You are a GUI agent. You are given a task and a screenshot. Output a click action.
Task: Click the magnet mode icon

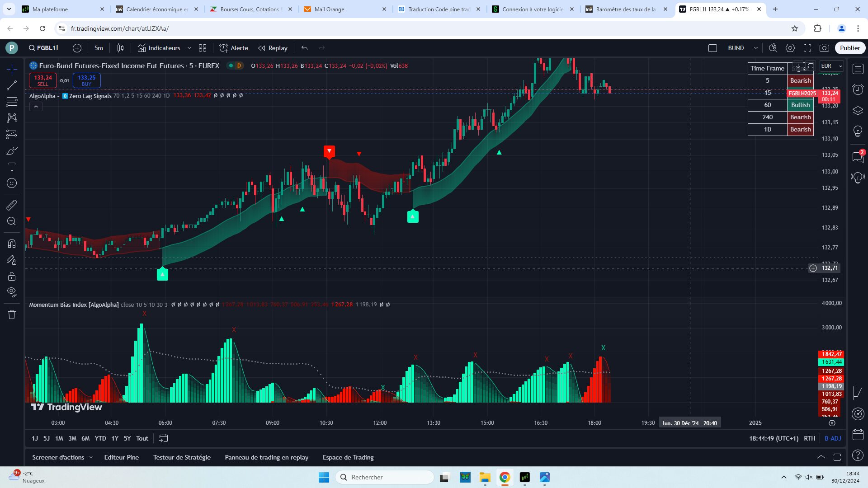[x=12, y=244]
